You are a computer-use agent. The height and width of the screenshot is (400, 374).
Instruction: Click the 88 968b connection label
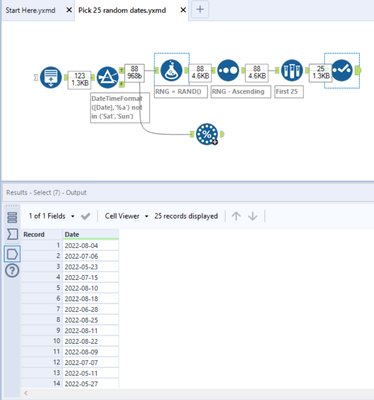click(134, 73)
